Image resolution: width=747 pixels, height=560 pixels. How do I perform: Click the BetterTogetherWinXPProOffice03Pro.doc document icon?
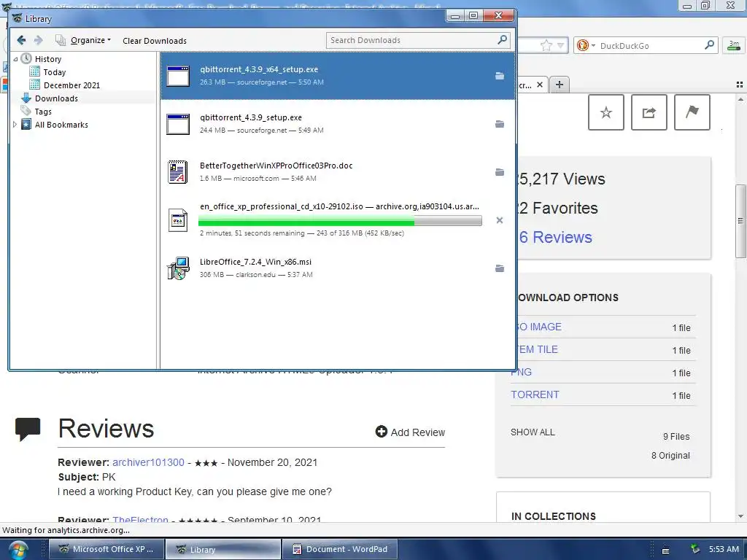tap(178, 172)
